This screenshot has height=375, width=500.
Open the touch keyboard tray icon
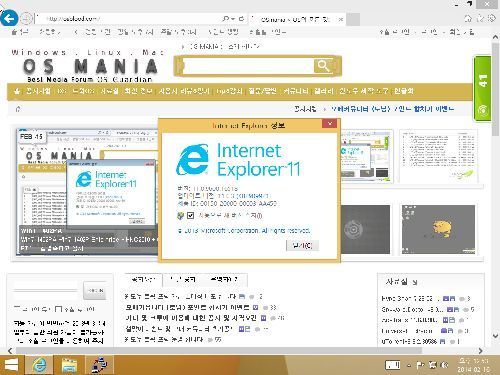(x=393, y=365)
